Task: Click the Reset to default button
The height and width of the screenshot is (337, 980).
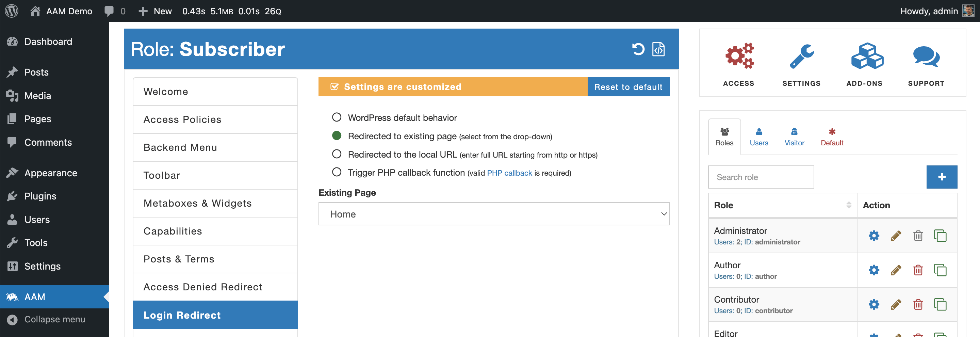Action: [x=628, y=87]
